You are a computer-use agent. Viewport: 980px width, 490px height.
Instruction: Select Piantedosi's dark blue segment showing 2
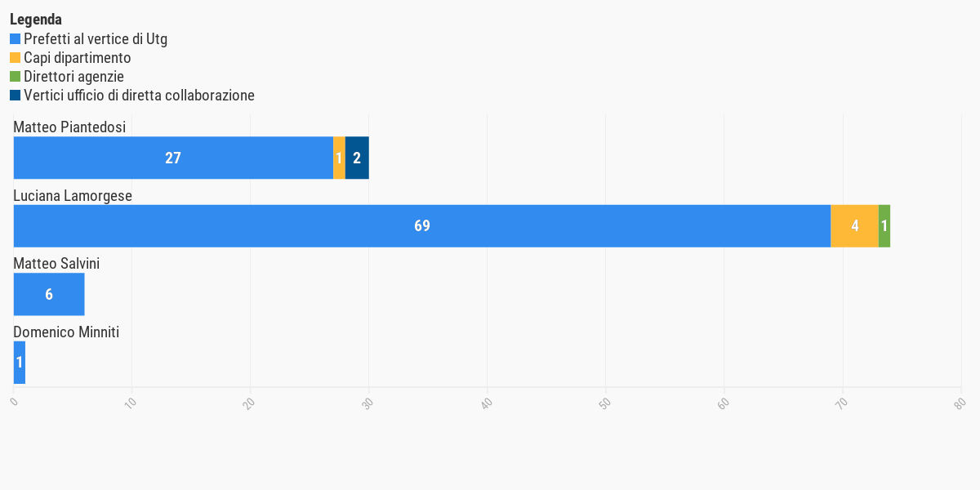click(357, 158)
